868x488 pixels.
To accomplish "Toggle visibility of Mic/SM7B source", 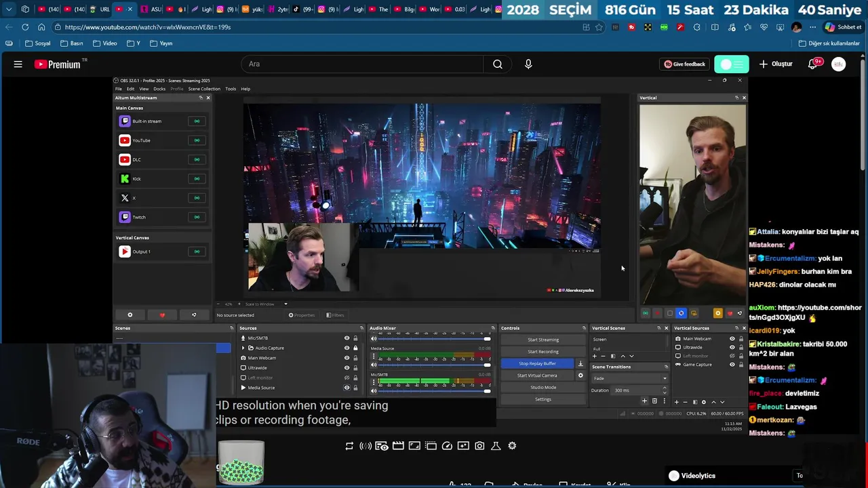I will 347,338.
